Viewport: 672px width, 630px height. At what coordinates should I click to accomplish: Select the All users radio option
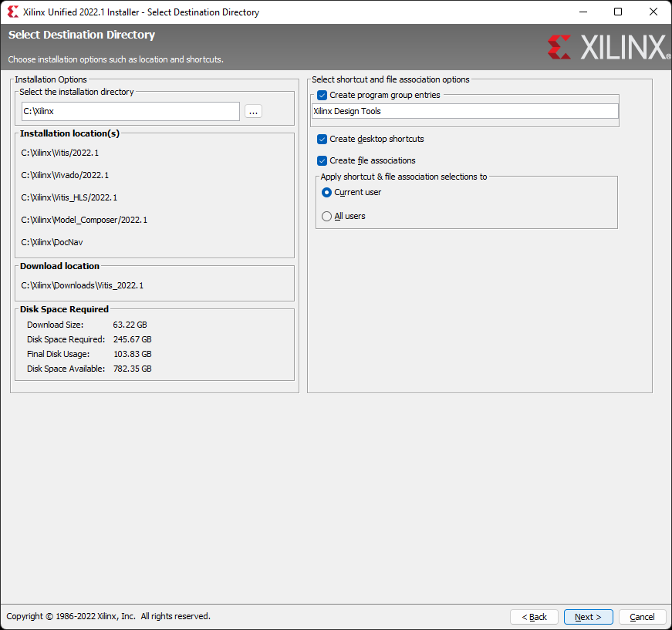pyautogui.click(x=326, y=216)
